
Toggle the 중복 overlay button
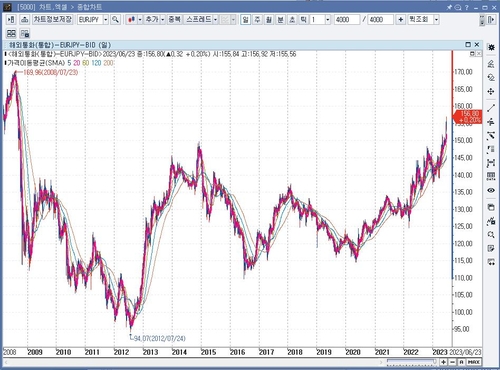(x=174, y=20)
